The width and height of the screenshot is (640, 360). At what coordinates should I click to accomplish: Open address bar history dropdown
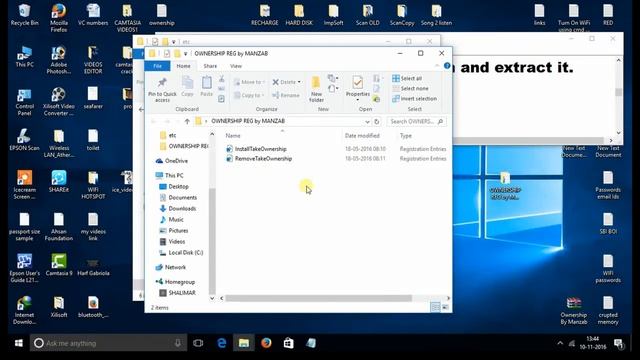point(367,122)
